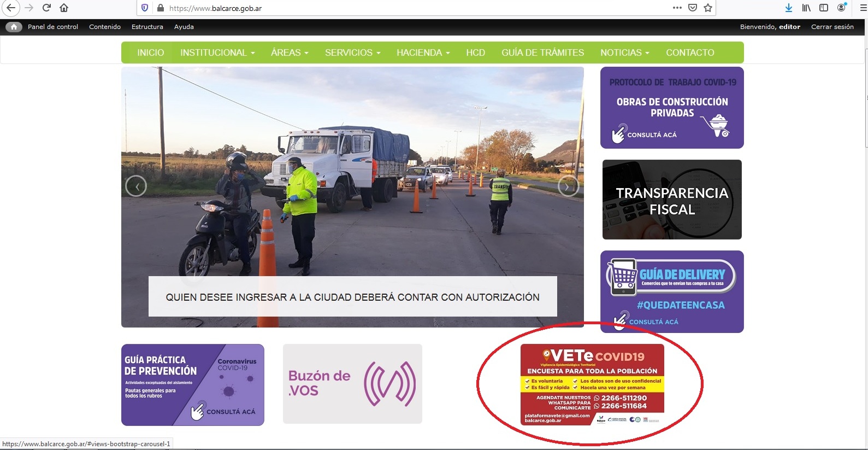The height and width of the screenshot is (450, 868).
Task: Open page actions three-dot menu
Action: [x=677, y=8]
